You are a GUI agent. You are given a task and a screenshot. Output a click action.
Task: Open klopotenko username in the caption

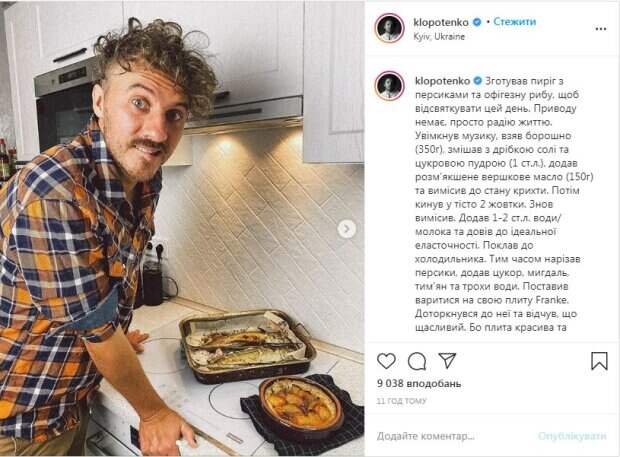tap(442, 81)
